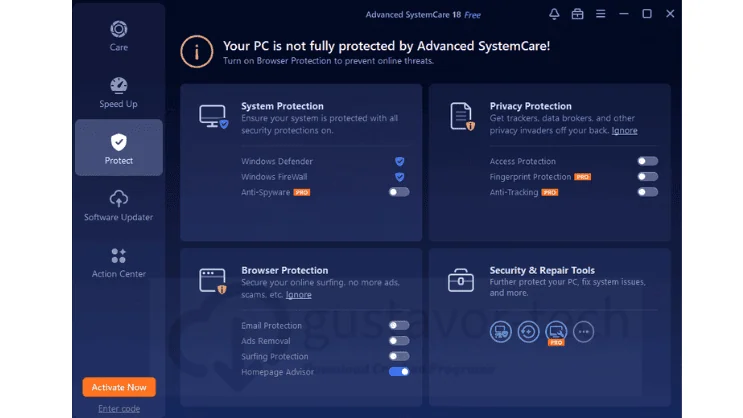Click the Windows Defender label
This screenshot has width=743, height=418.
click(x=277, y=161)
